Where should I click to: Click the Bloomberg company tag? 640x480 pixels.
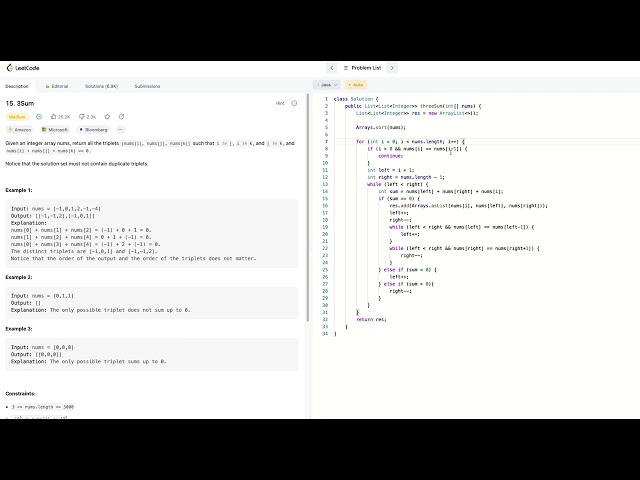pos(93,130)
